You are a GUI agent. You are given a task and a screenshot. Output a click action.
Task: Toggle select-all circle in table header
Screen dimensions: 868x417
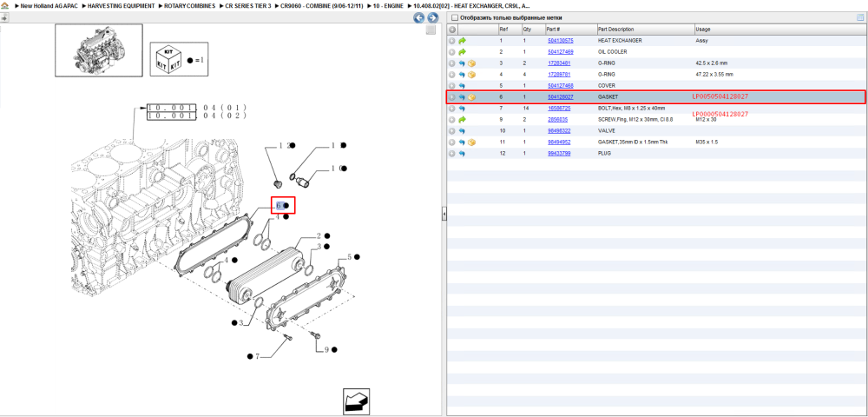point(452,30)
